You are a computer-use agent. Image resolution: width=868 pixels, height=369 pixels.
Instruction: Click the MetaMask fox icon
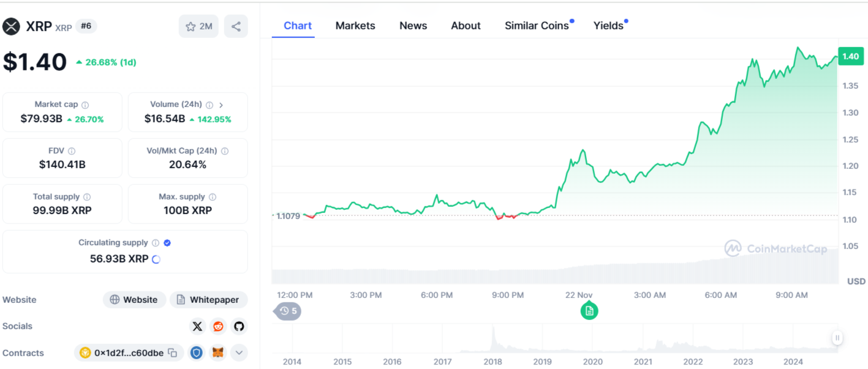(217, 353)
